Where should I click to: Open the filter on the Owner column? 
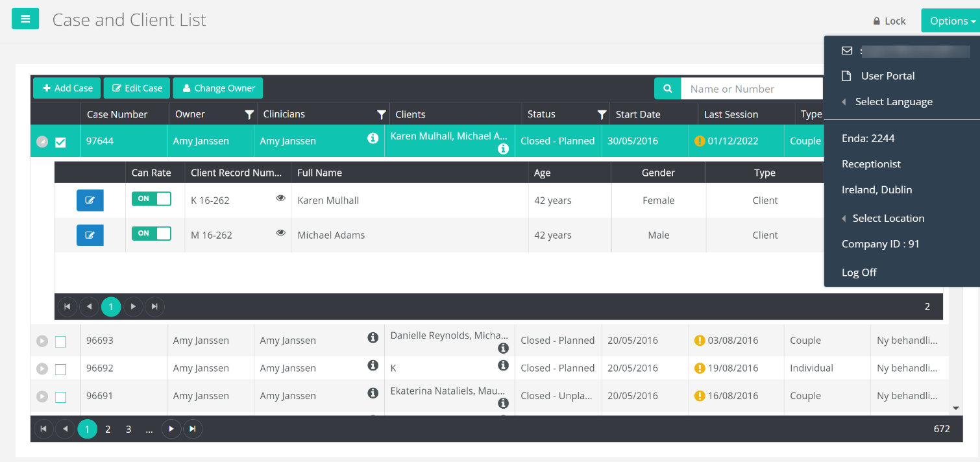pos(249,114)
